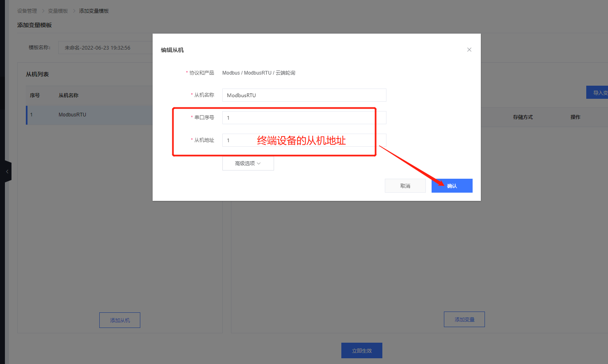Click the 从机名称 column header

tap(68, 96)
